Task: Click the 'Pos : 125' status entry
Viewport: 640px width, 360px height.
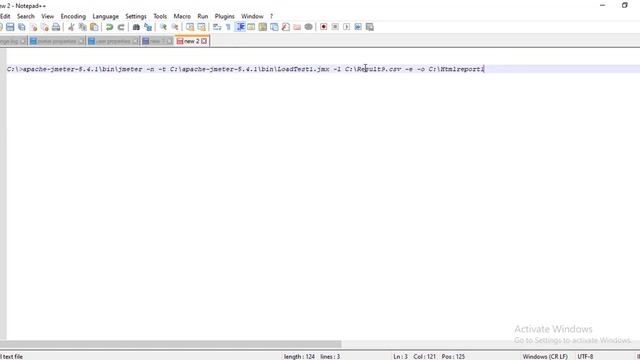Action: pos(453,356)
